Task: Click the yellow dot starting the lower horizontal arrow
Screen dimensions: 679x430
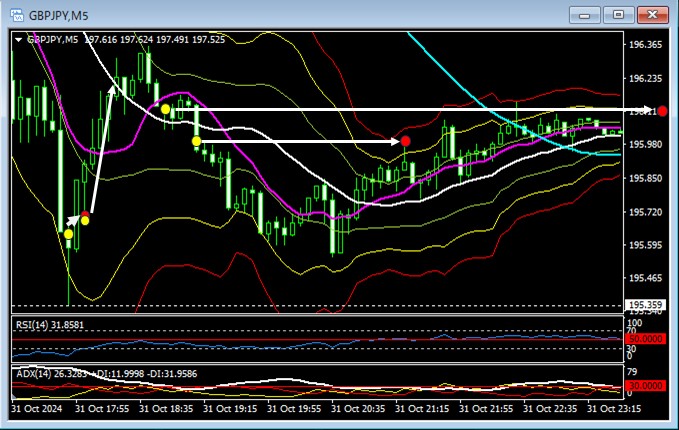Action: (196, 142)
